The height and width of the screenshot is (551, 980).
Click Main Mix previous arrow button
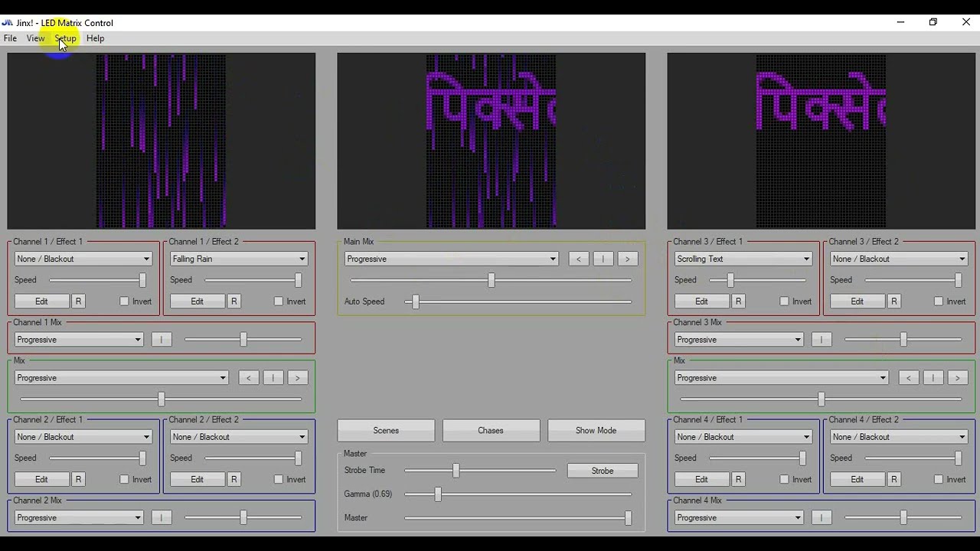point(579,259)
